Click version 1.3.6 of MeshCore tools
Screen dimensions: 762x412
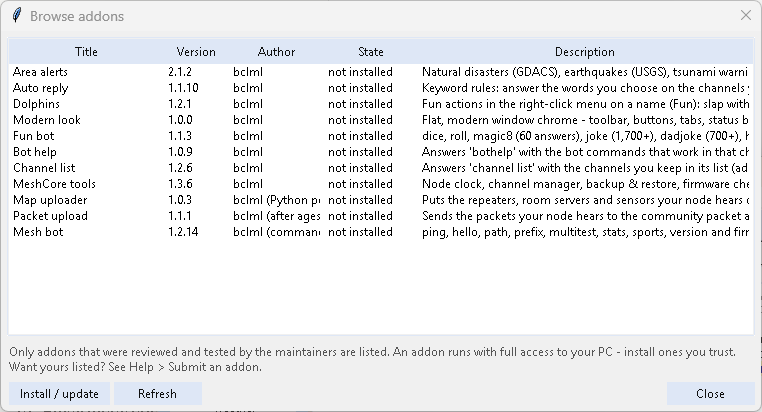pos(180,184)
